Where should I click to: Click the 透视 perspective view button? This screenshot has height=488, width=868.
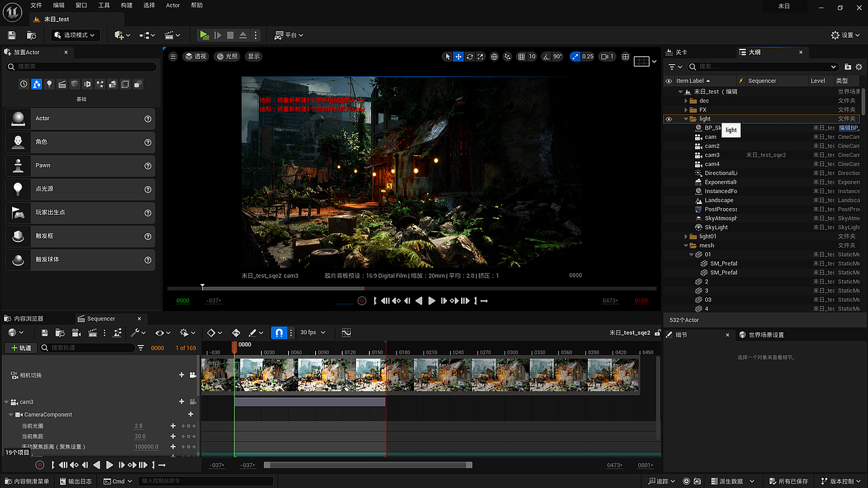[196, 57]
